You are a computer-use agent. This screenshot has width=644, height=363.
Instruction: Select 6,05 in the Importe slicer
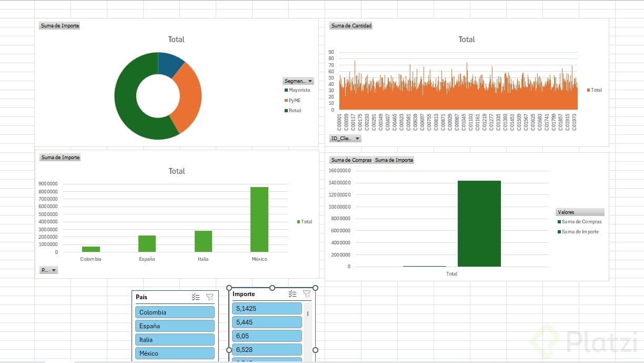click(x=267, y=336)
